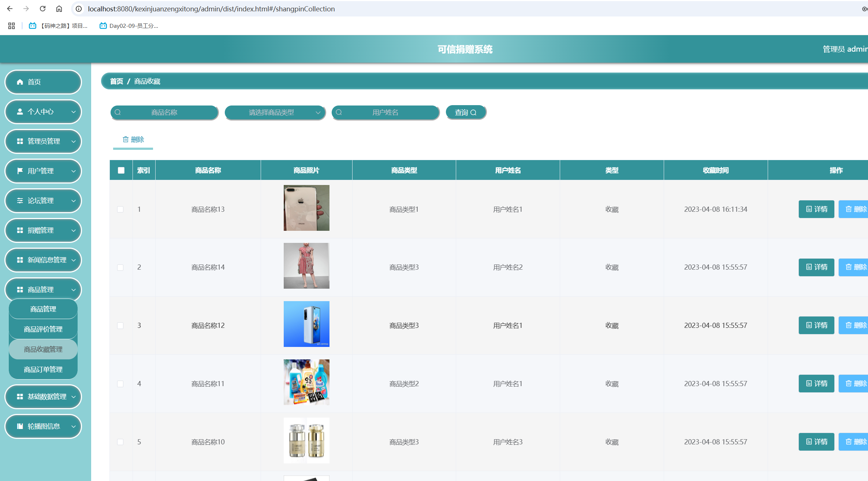868x481 pixels.
Task: Click the 管理员 admin account label
Action: click(x=845, y=49)
